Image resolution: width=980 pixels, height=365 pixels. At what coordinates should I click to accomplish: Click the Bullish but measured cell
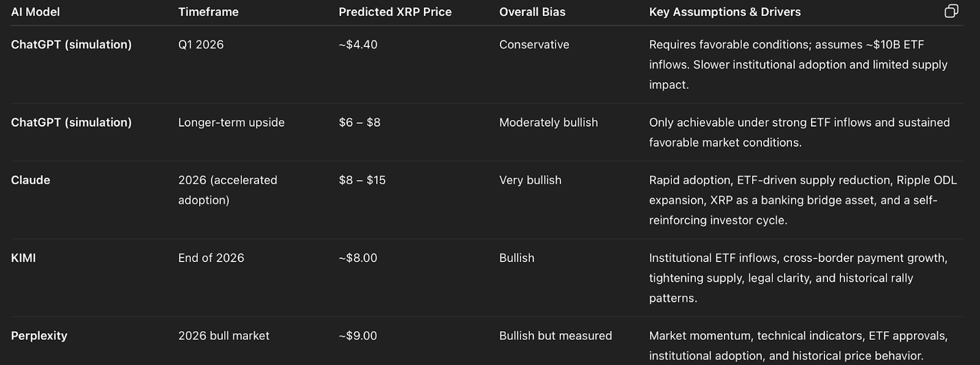click(556, 336)
